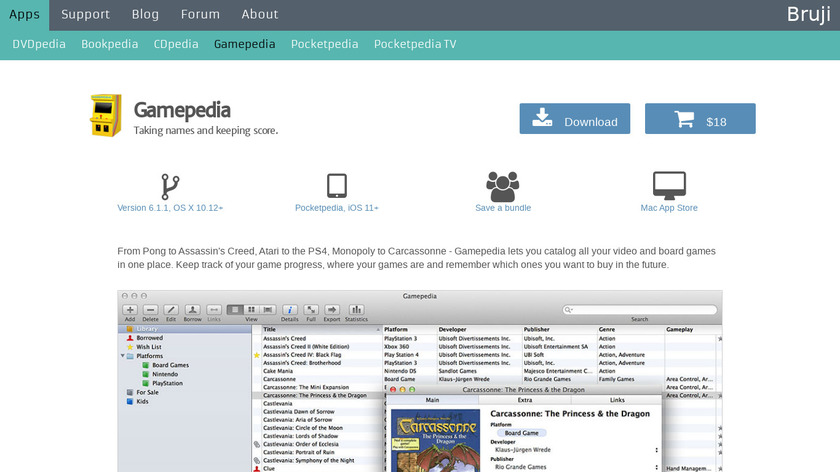Viewport: 840px width, 472px height.
Task: Buy Gamepedia for $18
Action: [700, 118]
